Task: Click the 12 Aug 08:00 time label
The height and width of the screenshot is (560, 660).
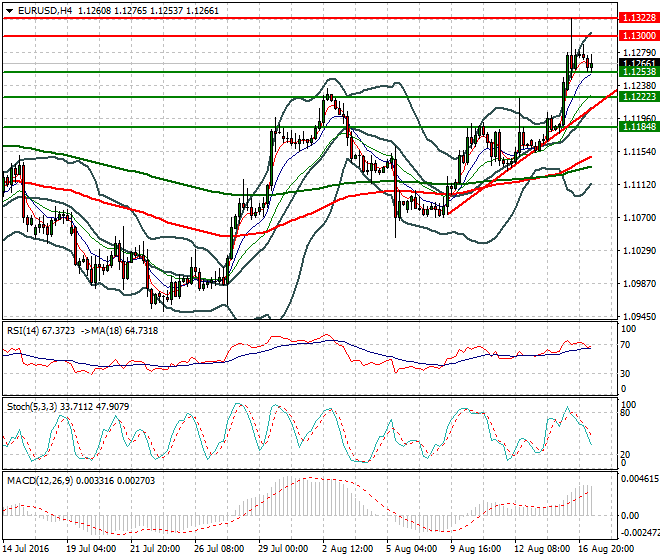Action: [x=542, y=549]
